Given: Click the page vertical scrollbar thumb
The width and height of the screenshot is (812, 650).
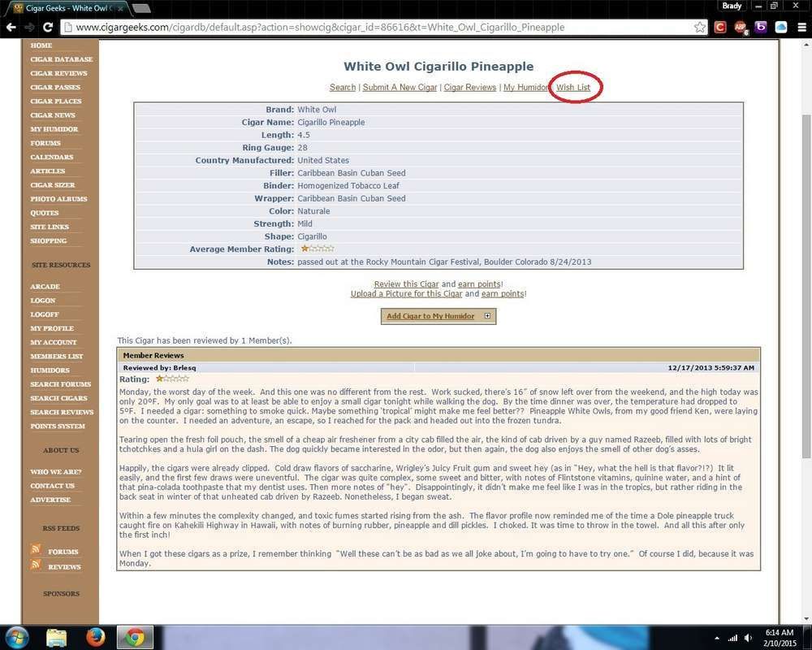Looking at the screenshot, I should 806,286.
